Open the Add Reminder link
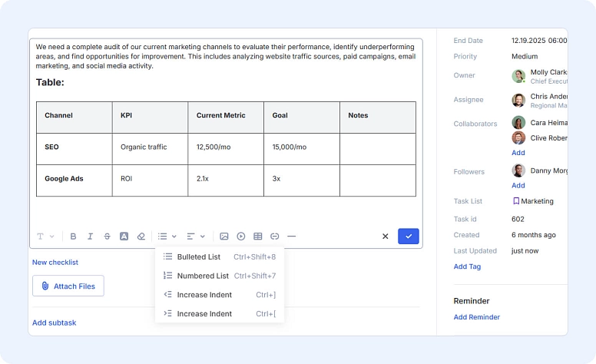 pyautogui.click(x=476, y=317)
